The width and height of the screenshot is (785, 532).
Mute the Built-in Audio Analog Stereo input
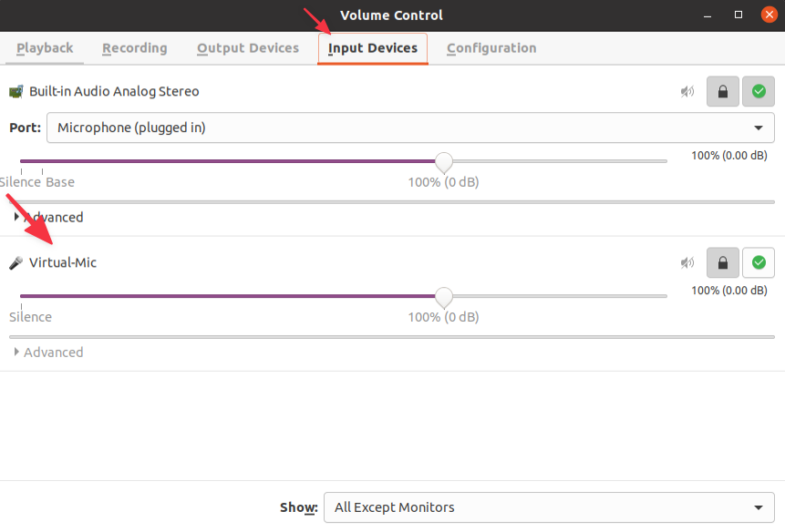(687, 92)
